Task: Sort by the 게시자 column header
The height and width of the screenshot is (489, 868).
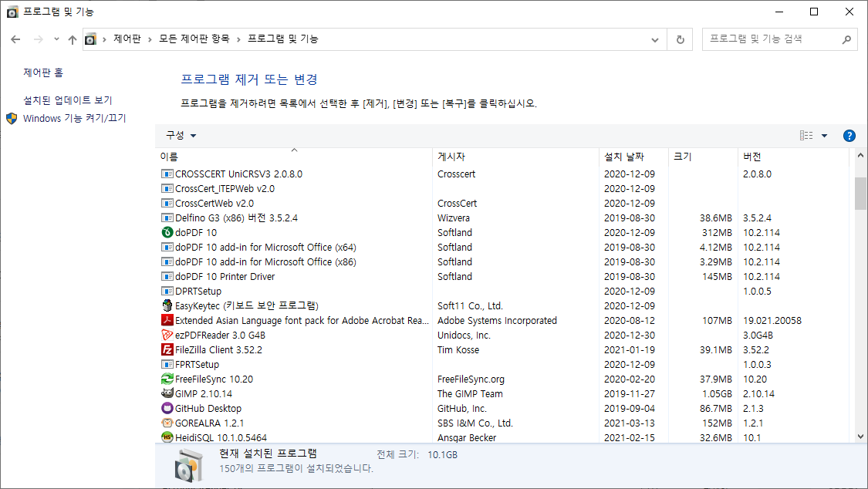Action: 515,157
